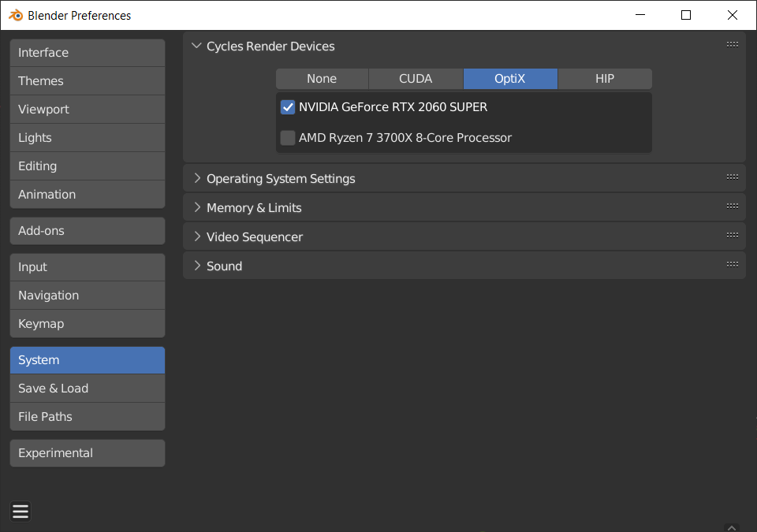Grab the Cycles Render Devices panel drag handle
Screen dimensions: 757x532
click(x=733, y=44)
